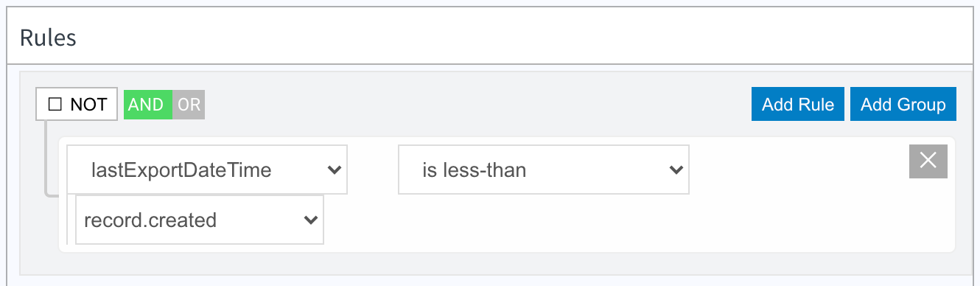This screenshot has height=286, width=980.
Task: Click the 'lastExportDateTime' text in field selector
Action: click(x=181, y=170)
